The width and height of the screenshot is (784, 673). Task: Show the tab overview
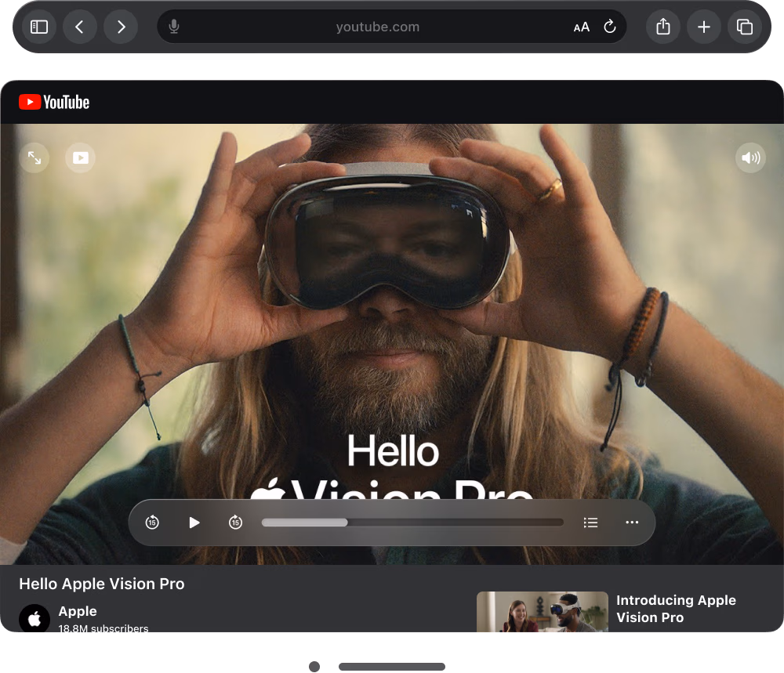745,27
